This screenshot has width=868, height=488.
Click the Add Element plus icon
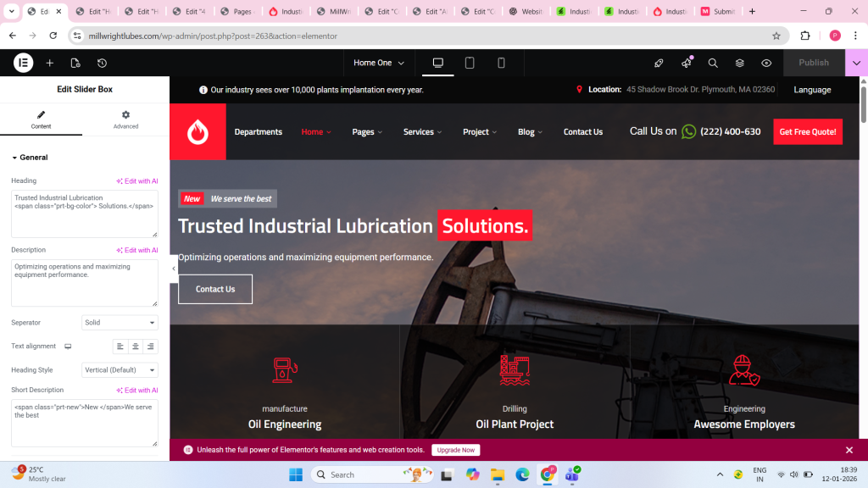coord(50,63)
